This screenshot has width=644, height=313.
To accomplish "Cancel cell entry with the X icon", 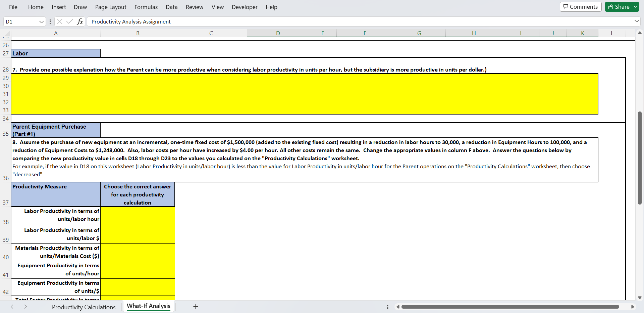I will click(x=59, y=21).
